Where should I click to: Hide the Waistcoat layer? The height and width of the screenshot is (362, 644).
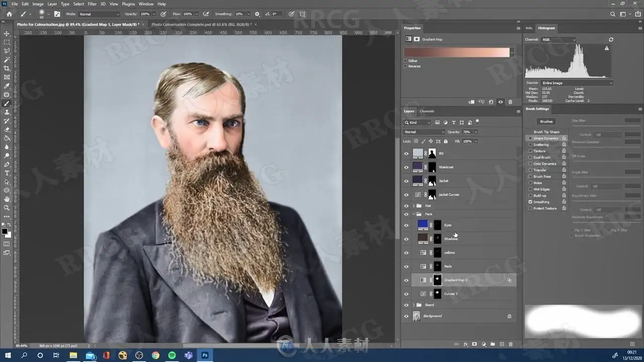tap(407, 167)
